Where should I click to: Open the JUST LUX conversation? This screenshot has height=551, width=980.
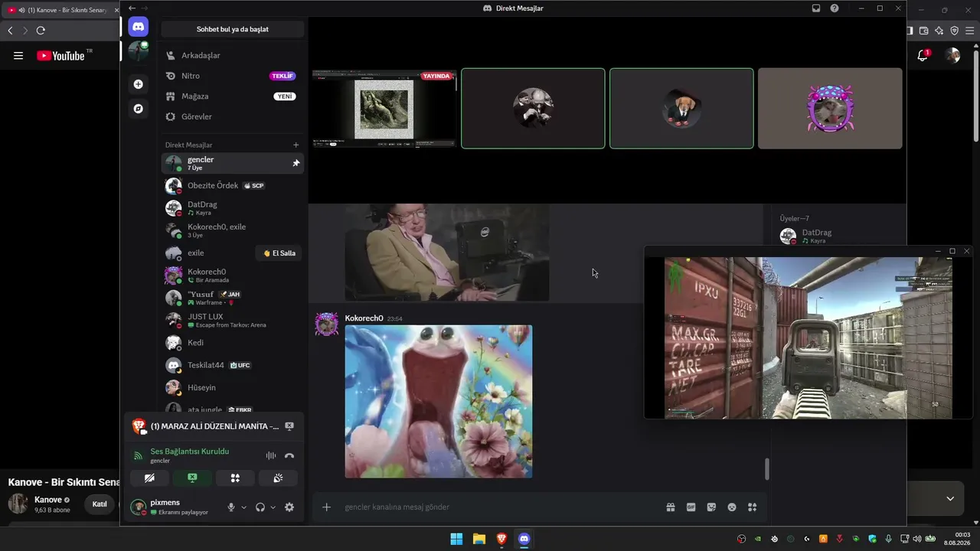(x=233, y=320)
